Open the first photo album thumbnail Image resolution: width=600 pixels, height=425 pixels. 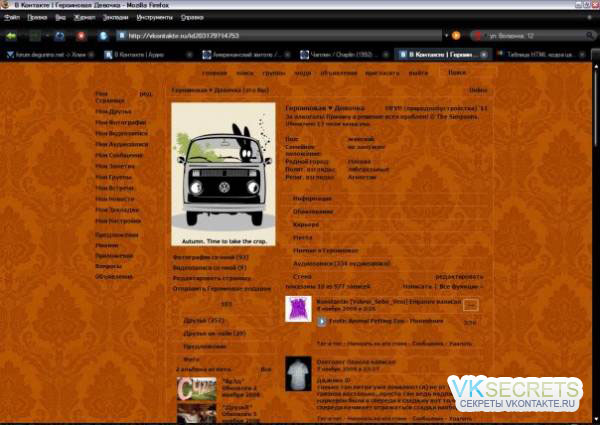[x=197, y=389]
